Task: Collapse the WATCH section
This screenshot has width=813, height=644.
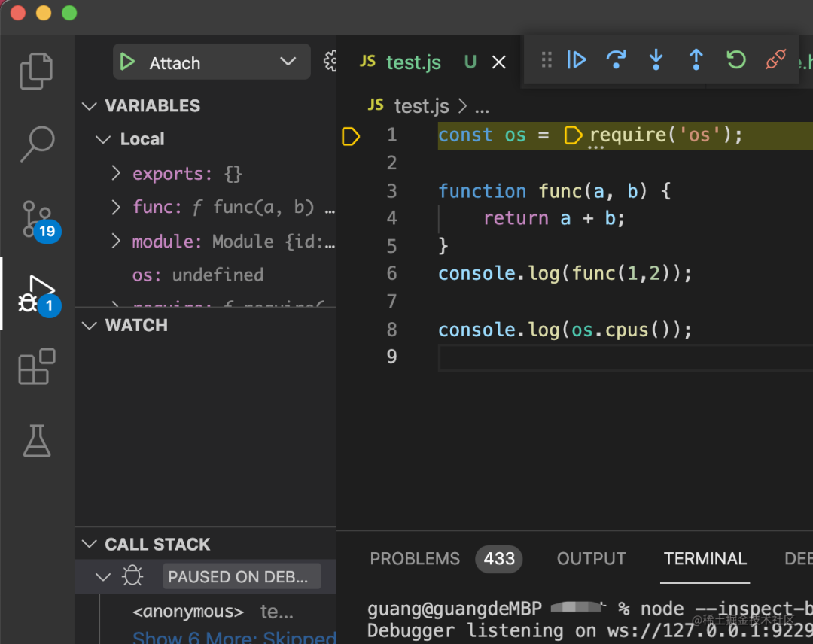Action: (90, 325)
